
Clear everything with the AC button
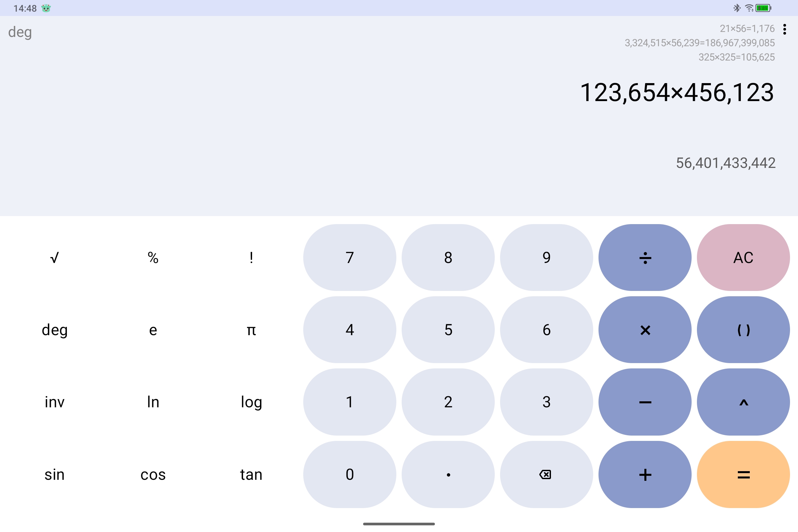point(743,257)
